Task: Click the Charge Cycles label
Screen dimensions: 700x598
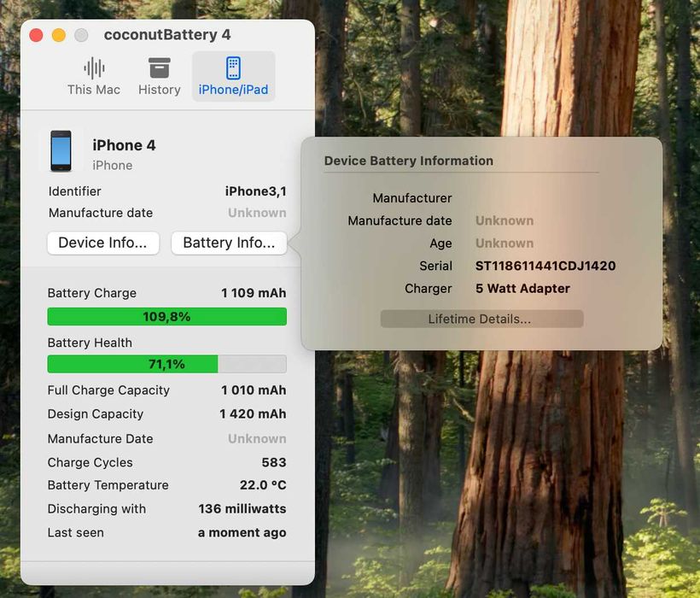Action: tap(90, 462)
